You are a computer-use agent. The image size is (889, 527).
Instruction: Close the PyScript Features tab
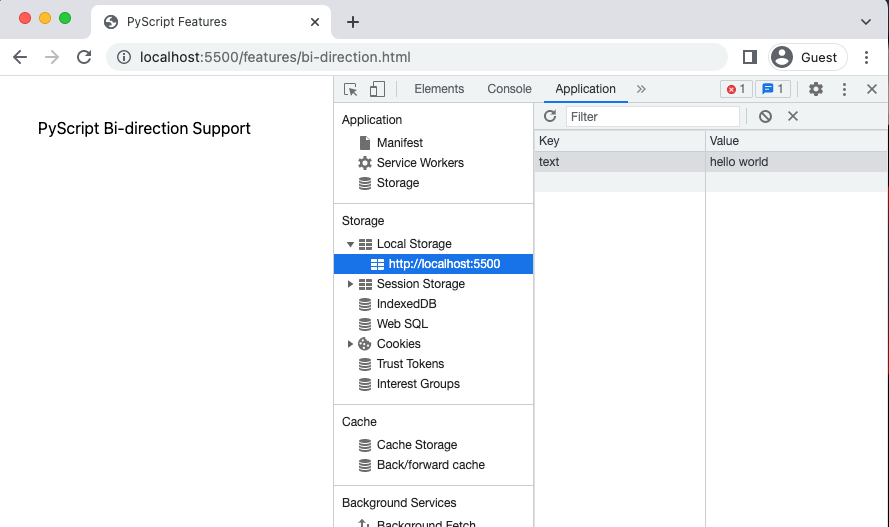(x=315, y=22)
